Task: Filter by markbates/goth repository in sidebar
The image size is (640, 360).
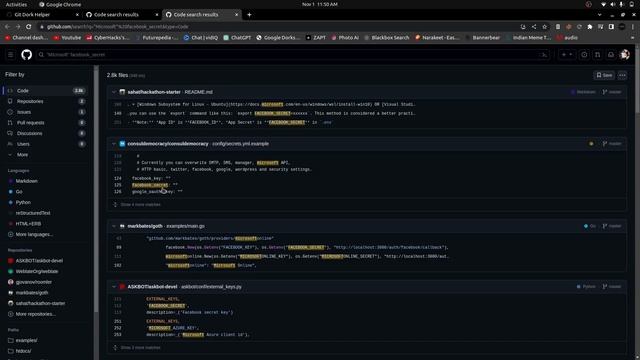Action: coord(31,293)
